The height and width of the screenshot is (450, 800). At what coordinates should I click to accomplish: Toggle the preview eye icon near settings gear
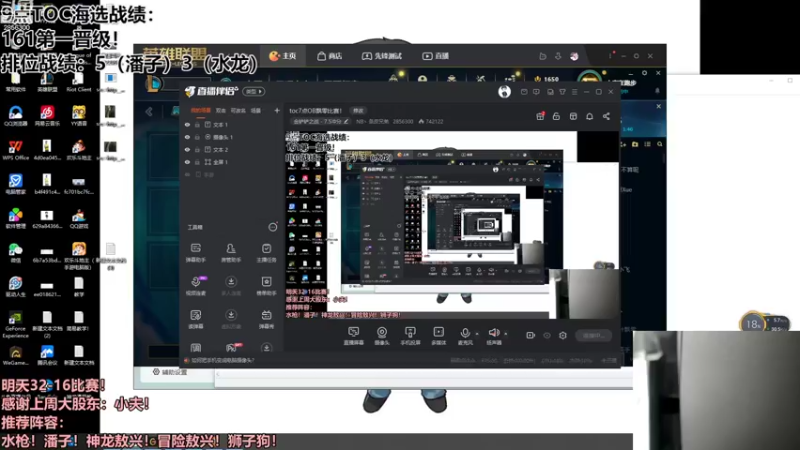click(x=547, y=335)
